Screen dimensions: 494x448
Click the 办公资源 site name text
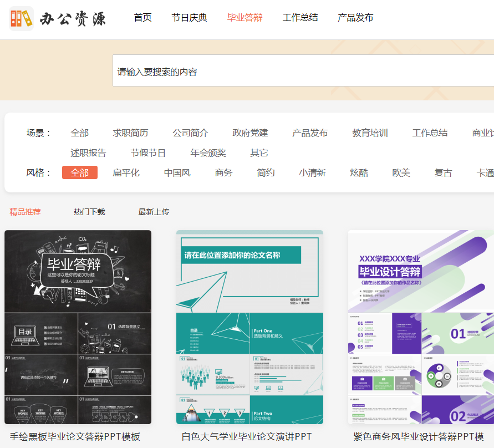(73, 19)
